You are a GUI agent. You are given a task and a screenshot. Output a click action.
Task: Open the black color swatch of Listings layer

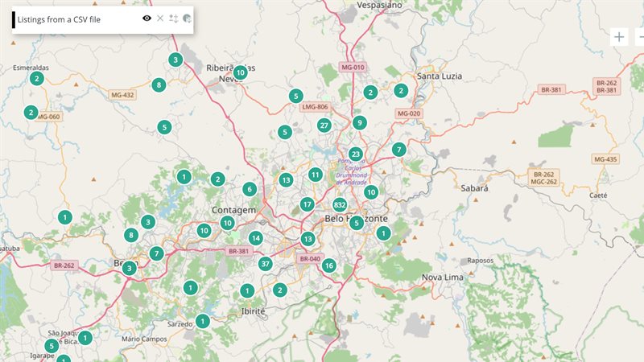pyautogui.click(x=14, y=19)
